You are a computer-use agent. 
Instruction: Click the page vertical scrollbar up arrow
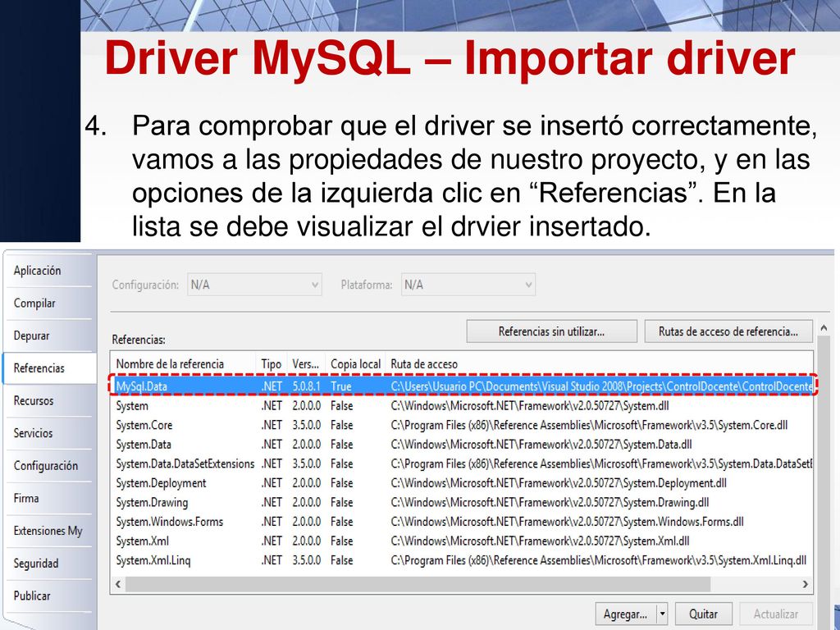tap(824, 327)
